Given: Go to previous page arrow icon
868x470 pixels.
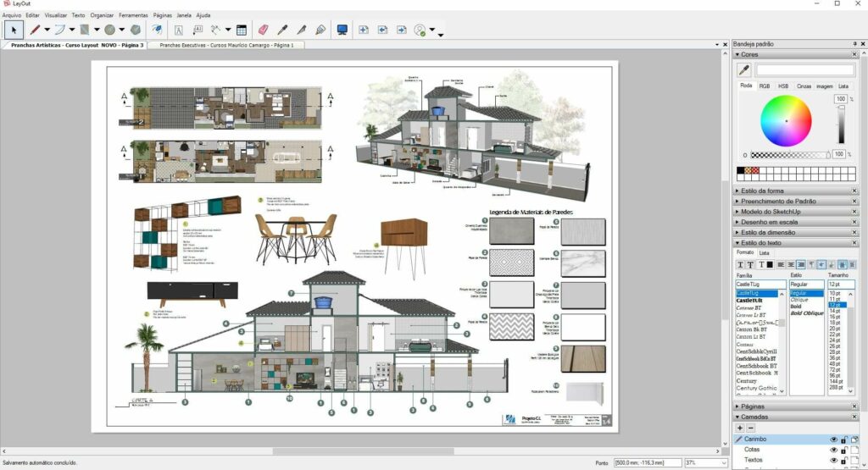Looking at the screenshot, I should 382,30.
